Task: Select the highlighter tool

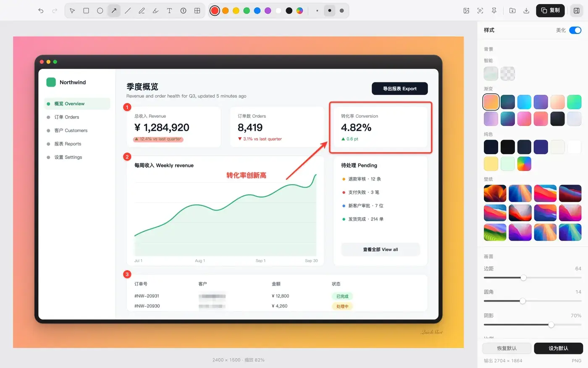Action: point(155,11)
